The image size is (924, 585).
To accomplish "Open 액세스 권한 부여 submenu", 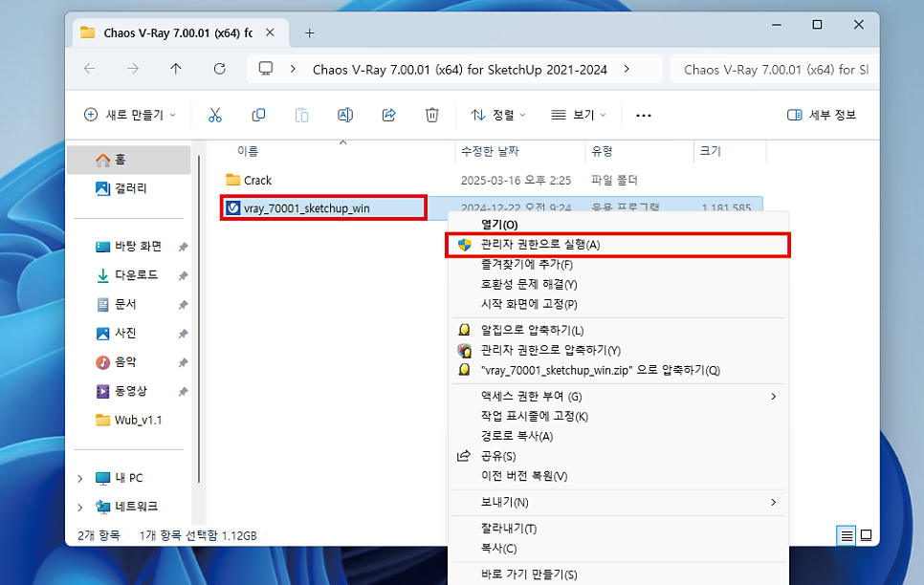I will [x=618, y=397].
